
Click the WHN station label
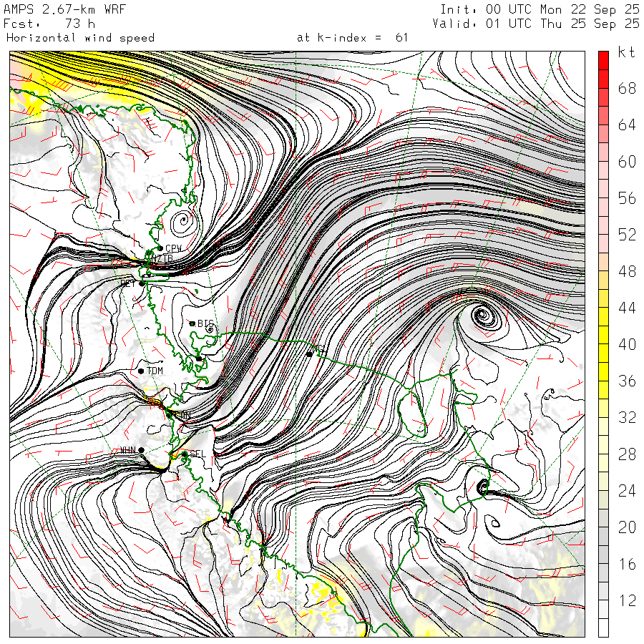(x=128, y=450)
